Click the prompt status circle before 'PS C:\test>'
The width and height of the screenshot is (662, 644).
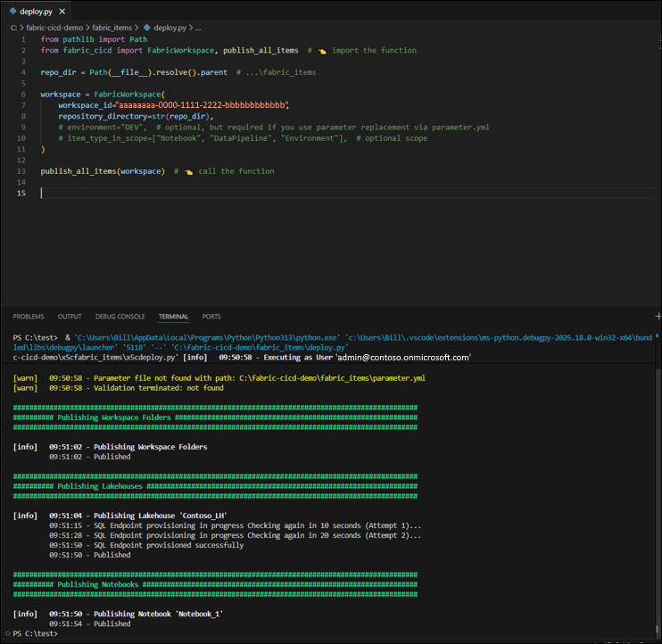[x=8, y=633]
